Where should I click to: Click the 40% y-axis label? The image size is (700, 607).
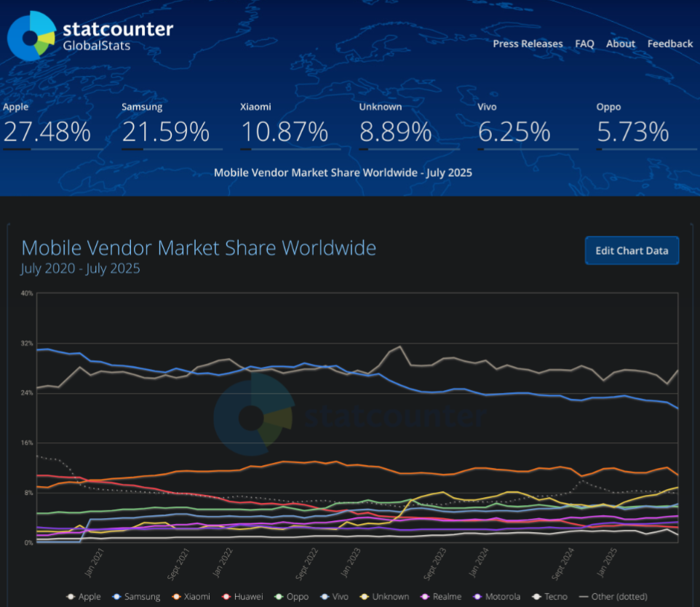click(x=27, y=293)
